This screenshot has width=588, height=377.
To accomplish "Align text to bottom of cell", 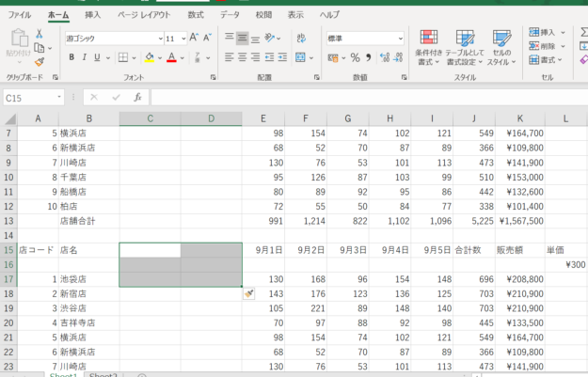I will (255, 38).
